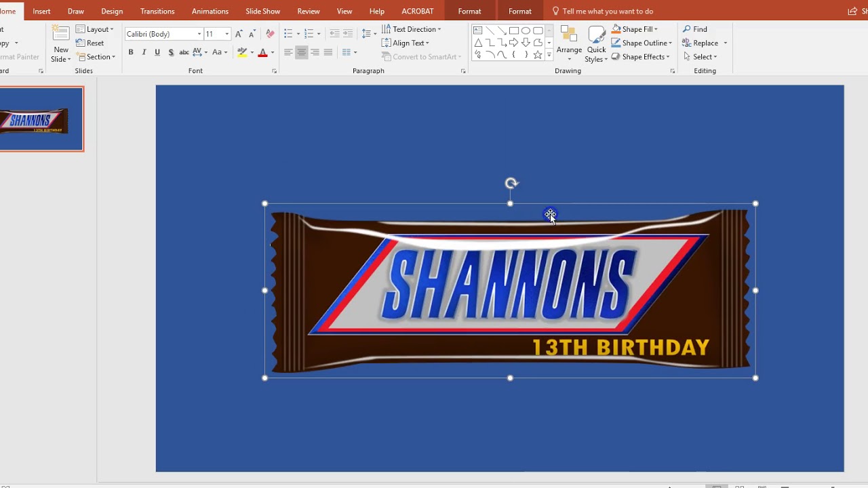Viewport: 868px width, 488px height.
Task: Open Quick Styles gallery
Action: 596,44
